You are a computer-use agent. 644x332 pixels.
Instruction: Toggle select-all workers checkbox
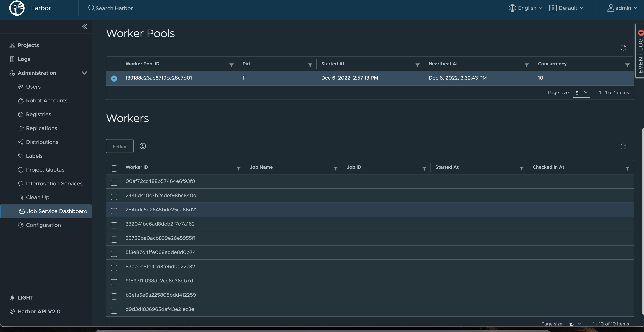click(114, 168)
